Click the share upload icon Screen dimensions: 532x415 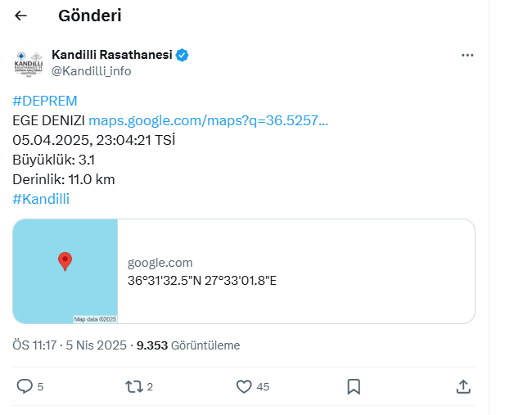[463, 386]
